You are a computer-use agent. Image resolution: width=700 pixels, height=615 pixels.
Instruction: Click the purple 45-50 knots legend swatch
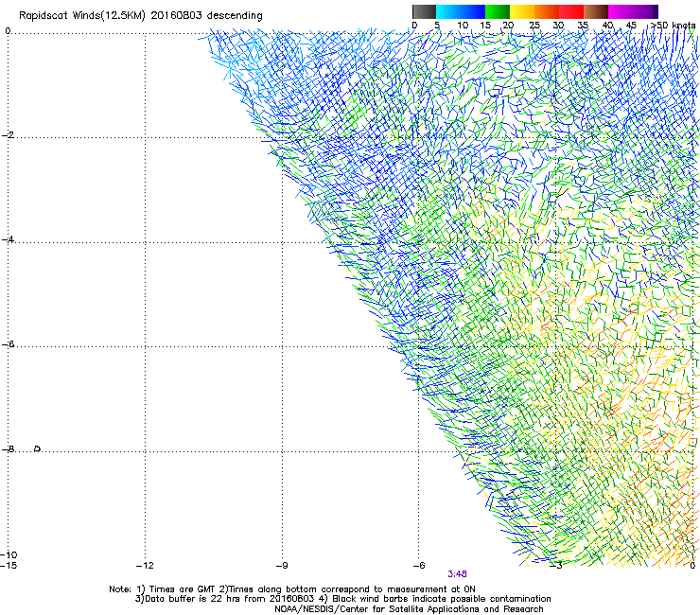(645, 11)
